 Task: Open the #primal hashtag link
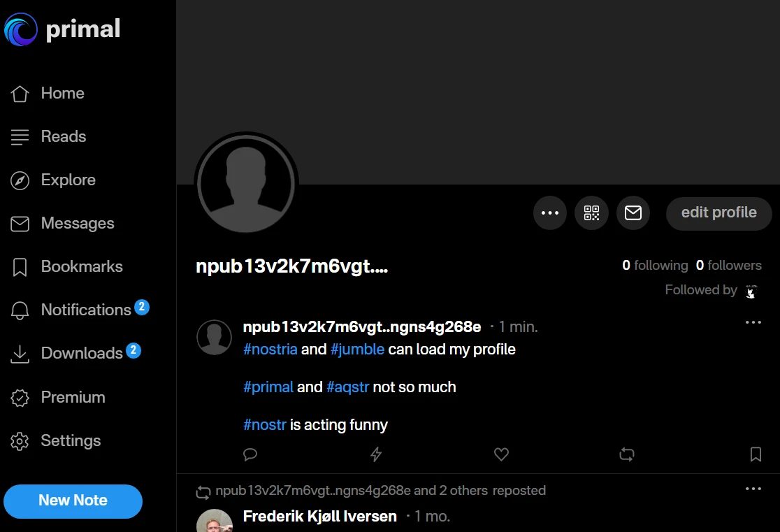pos(268,387)
